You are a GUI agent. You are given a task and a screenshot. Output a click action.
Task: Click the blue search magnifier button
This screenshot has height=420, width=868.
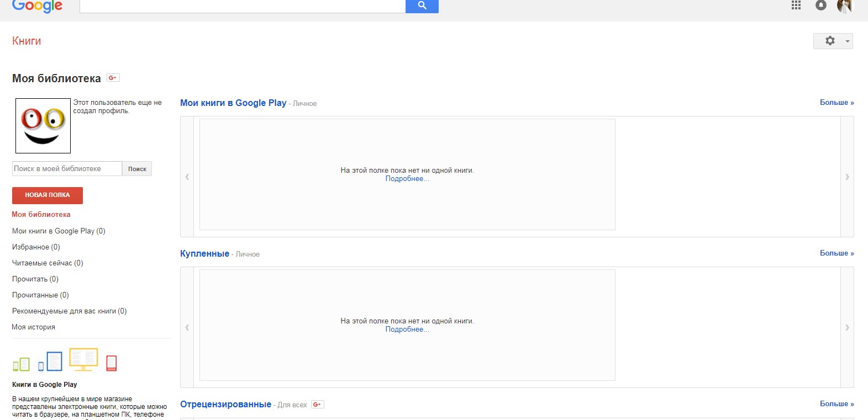pos(422,6)
